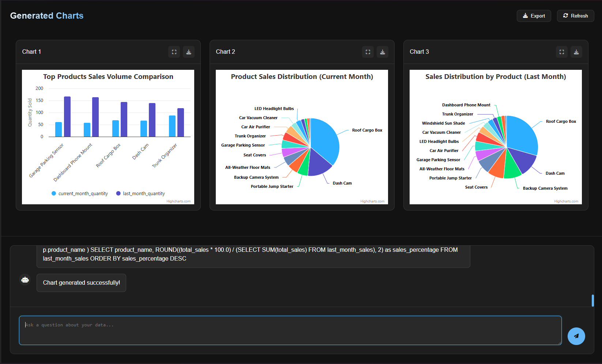This screenshot has height=364, width=602.
Task: Expand Chart 1 to fullscreen
Action: 174,52
